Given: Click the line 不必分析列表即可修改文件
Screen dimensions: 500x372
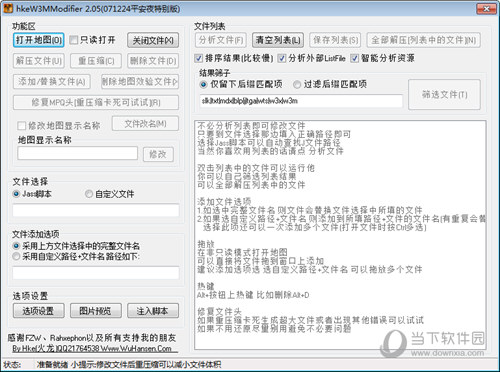Looking at the screenshot, I should (251, 126).
